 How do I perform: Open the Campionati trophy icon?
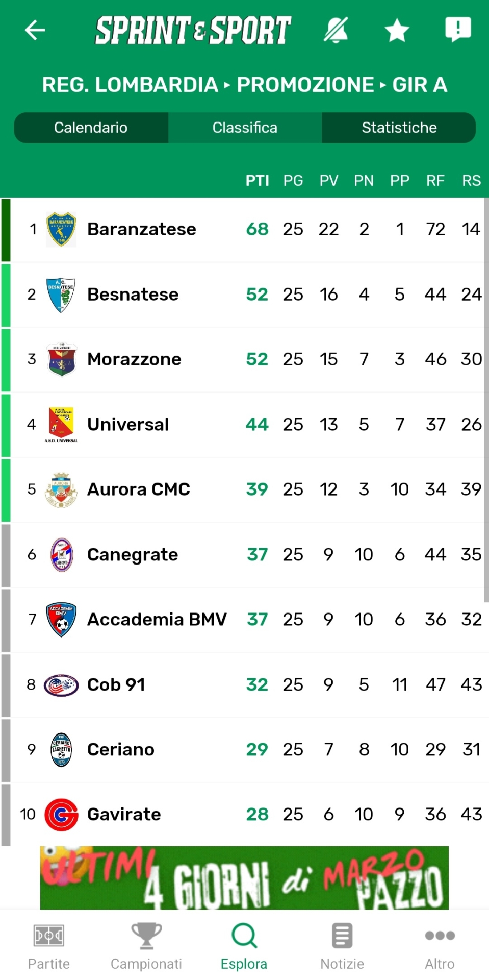pos(146,936)
